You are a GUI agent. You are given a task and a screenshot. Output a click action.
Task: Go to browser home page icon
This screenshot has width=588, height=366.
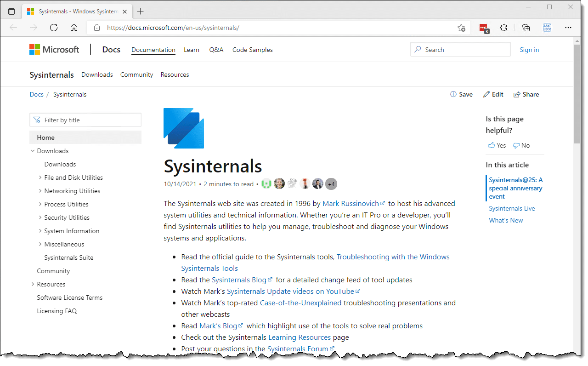tap(74, 28)
